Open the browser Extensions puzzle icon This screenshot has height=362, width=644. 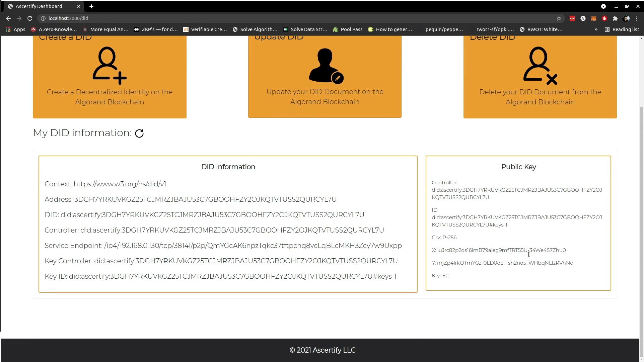point(615,18)
